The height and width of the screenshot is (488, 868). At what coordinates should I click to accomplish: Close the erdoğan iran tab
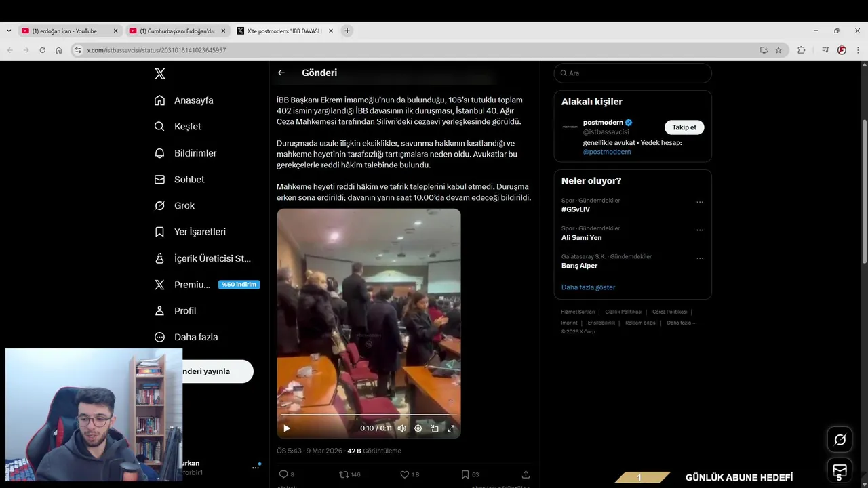(115, 30)
